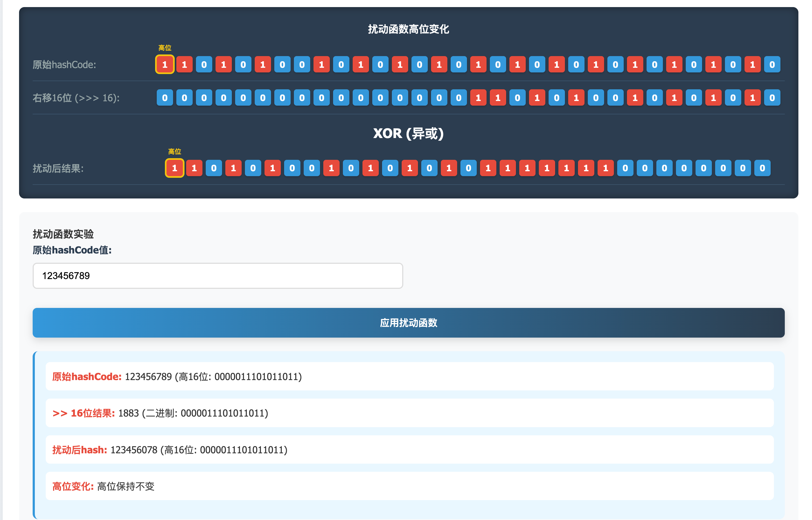Click the 扰动函数高位变化 heading
The image size is (812, 520).
point(408,29)
